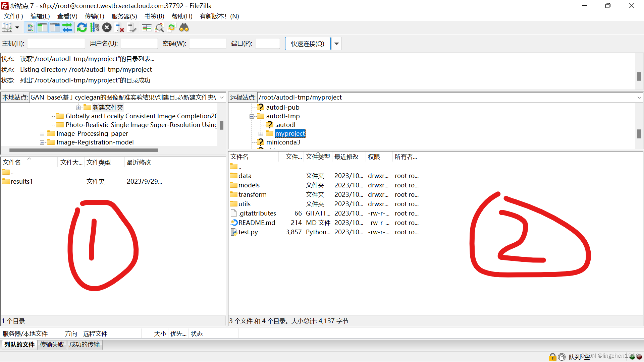Open the directory listing filters icon
Image resolution: width=644 pixels, height=362 pixels.
pyautogui.click(x=147, y=27)
